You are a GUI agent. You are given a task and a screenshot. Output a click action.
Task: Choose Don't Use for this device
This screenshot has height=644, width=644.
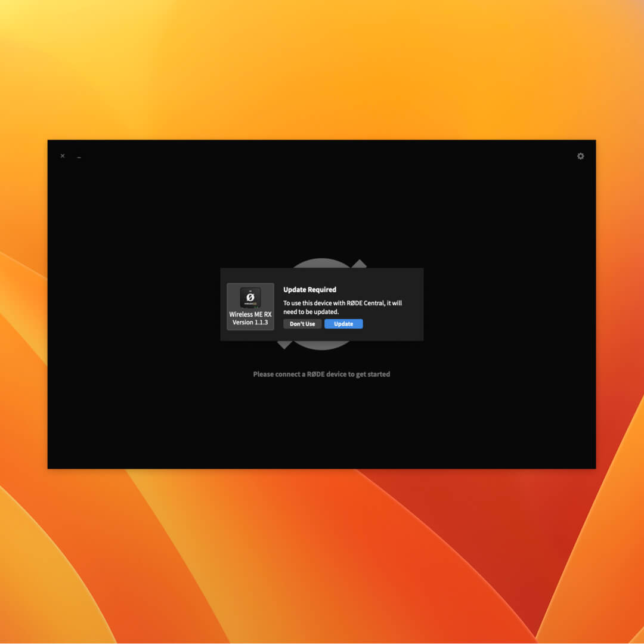pyautogui.click(x=302, y=324)
